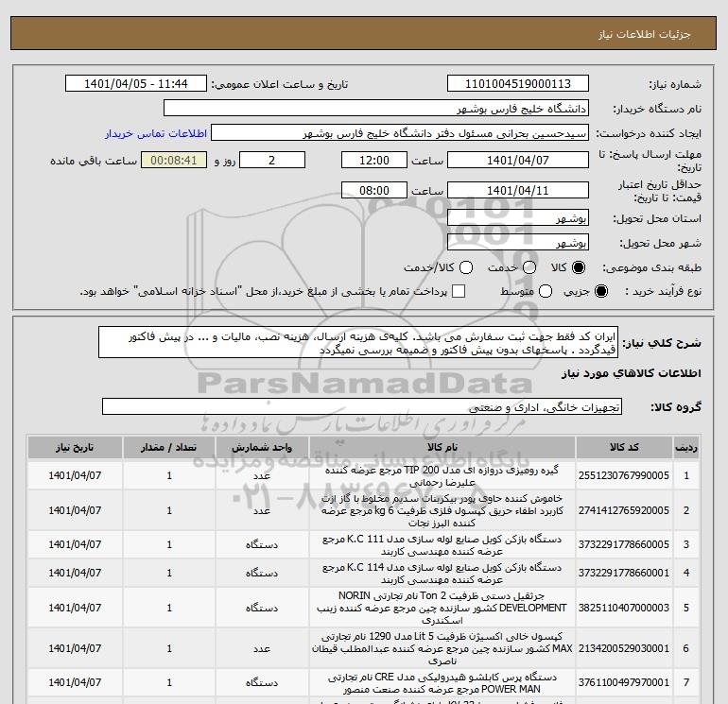Select the کالا/خدمت radio button
728x704 pixels.
pyautogui.click(x=466, y=267)
